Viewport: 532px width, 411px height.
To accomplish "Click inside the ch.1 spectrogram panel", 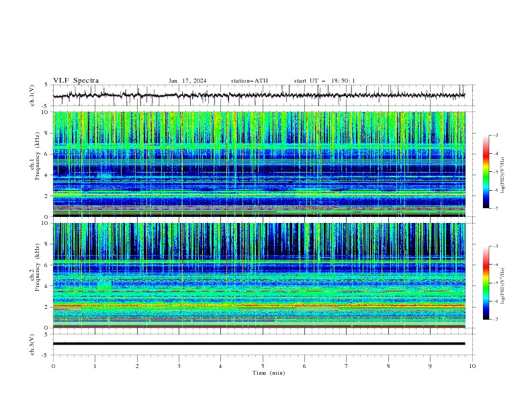I will (259, 164).
